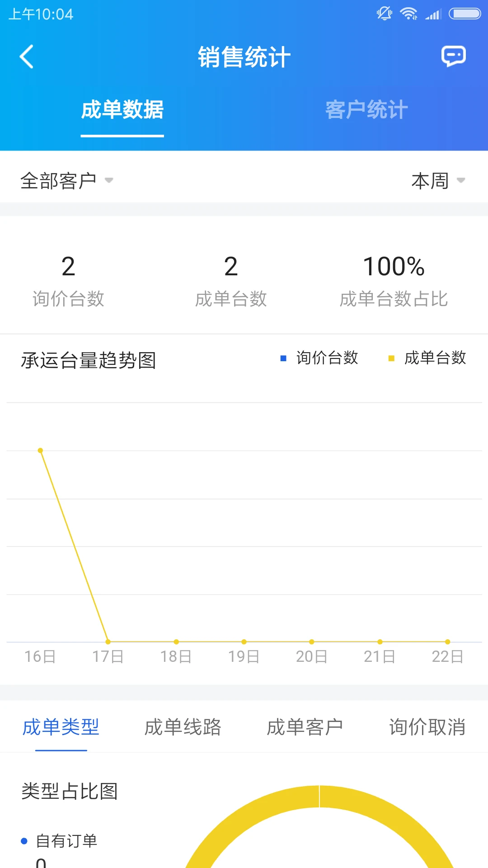Screen dimensions: 488x868
Task: Click the notification muted icon in status bar
Action: pyautogui.click(x=384, y=14)
